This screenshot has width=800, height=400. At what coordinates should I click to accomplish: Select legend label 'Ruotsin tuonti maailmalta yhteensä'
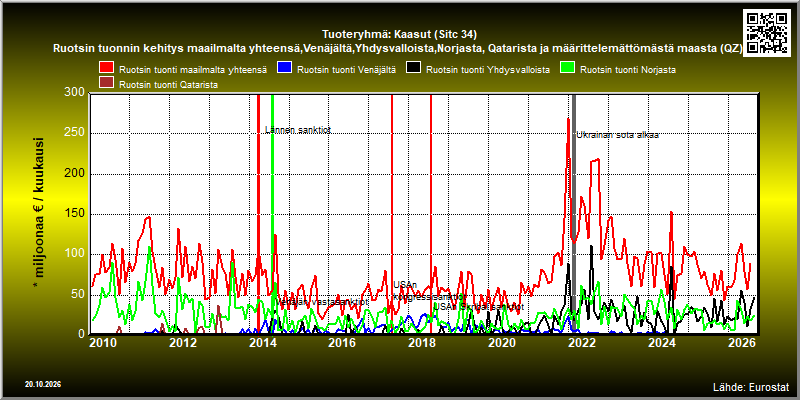point(193,70)
